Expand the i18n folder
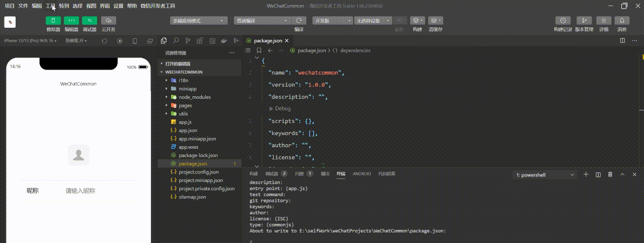This screenshot has width=644, height=243. click(x=200, y=80)
